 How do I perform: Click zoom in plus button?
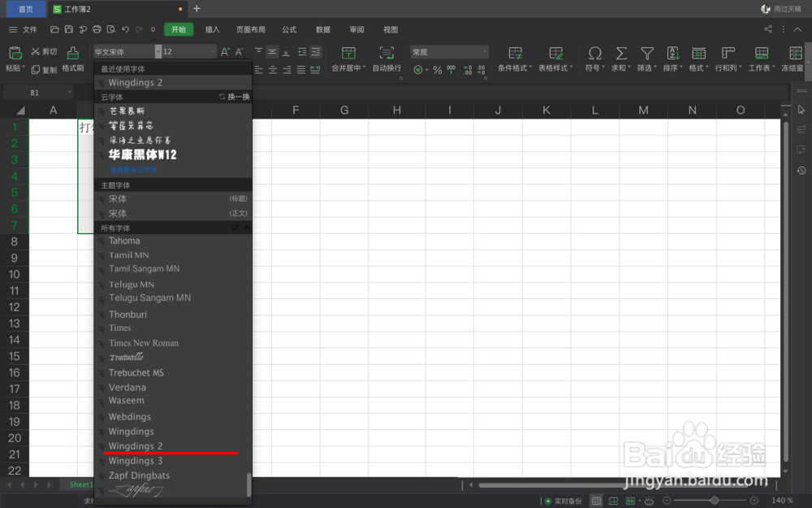click(754, 500)
